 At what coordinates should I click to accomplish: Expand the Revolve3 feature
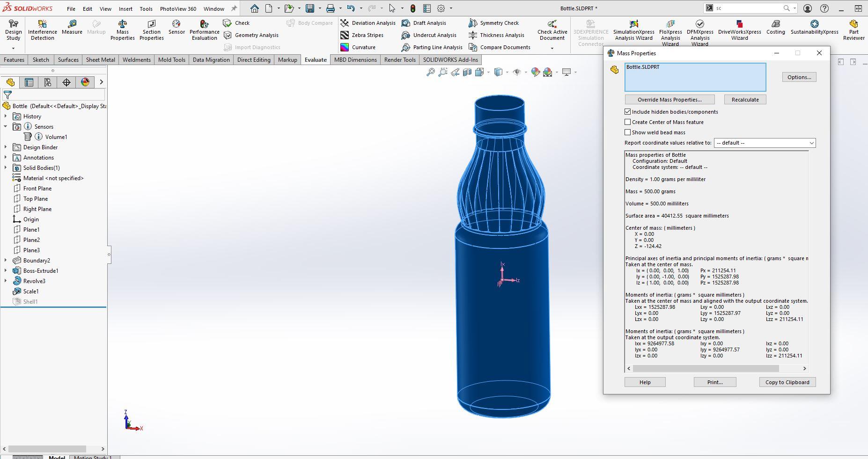(x=6, y=281)
